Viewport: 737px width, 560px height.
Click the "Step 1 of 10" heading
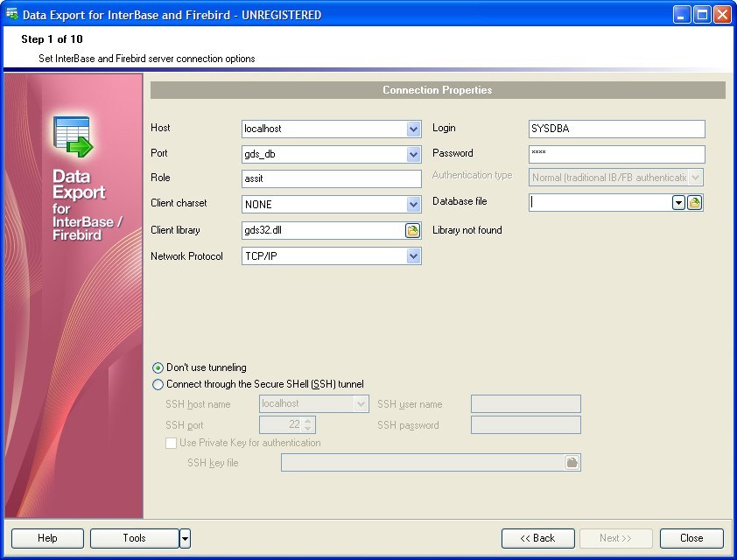(52, 39)
